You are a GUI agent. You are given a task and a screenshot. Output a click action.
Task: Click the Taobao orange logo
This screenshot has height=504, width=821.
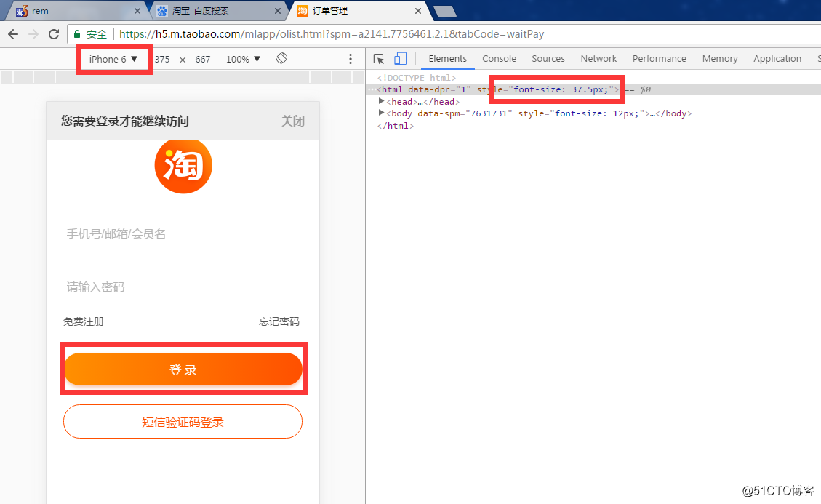point(183,166)
